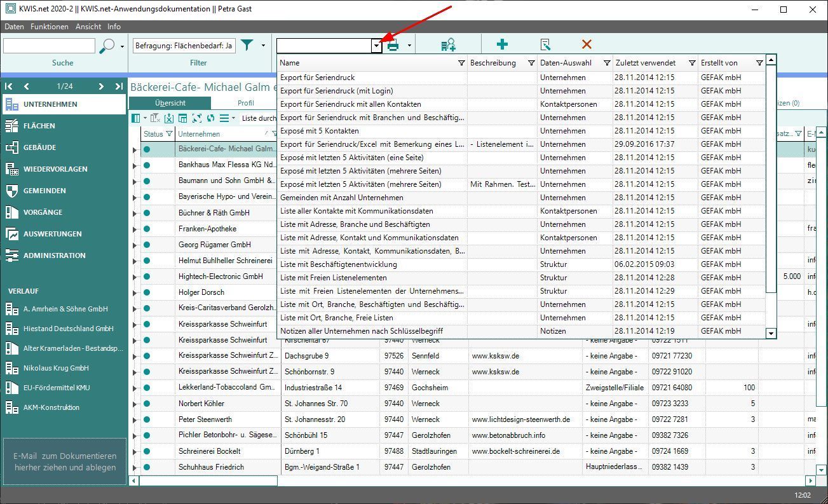Open filter for Erstellt von column
The image size is (828, 504).
[759, 63]
